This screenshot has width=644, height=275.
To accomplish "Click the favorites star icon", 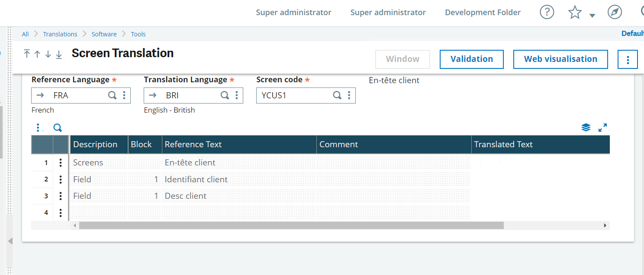I will 574,12.
